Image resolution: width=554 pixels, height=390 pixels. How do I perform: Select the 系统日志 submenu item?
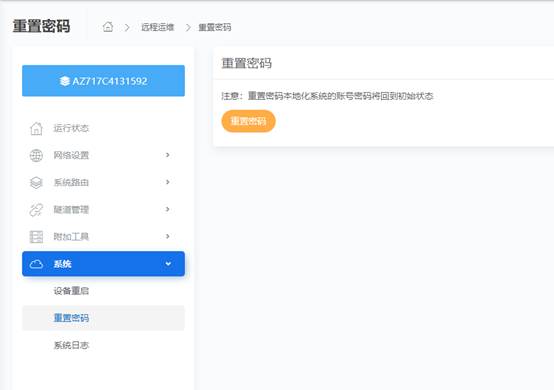[71, 345]
